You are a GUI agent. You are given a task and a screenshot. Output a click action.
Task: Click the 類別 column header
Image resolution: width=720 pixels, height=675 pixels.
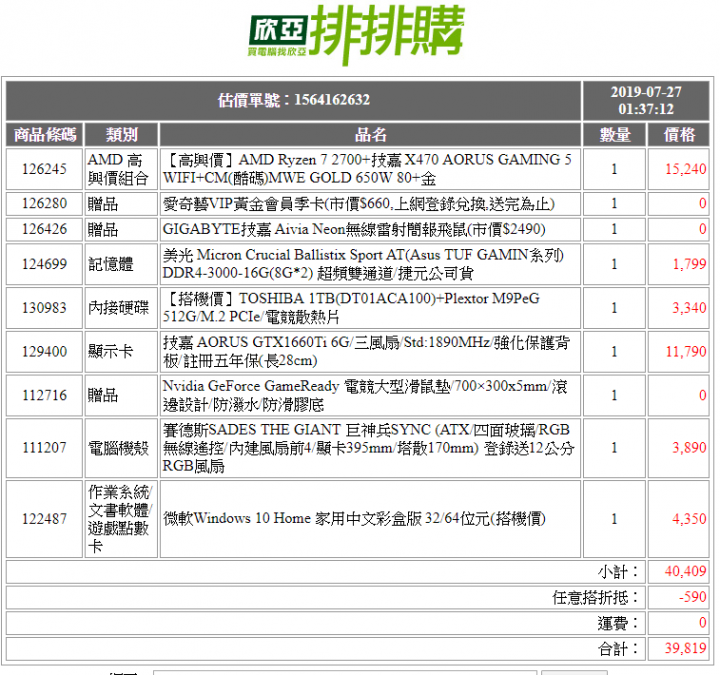tap(121, 135)
